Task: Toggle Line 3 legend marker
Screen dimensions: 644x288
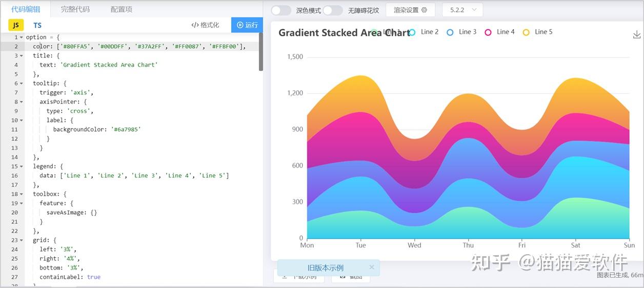Action: click(x=450, y=32)
